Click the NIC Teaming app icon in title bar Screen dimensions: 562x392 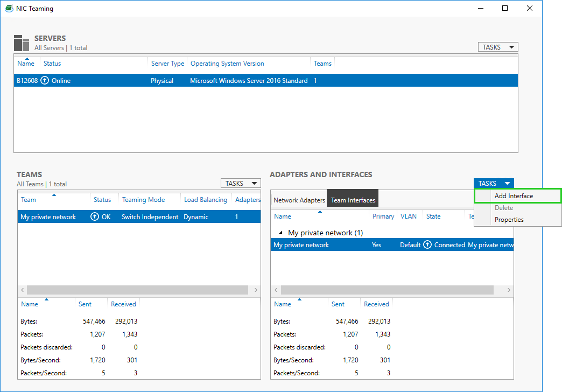click(x=9, y=9)
